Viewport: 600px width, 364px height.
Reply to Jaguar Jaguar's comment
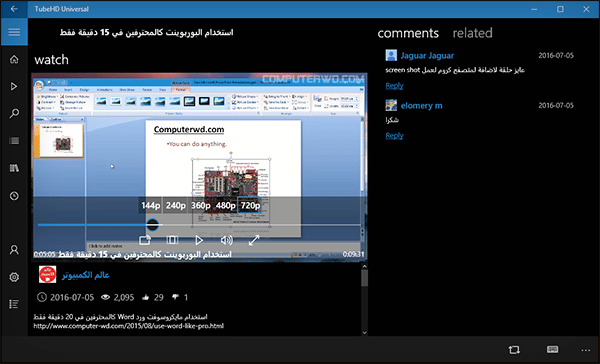[x=394, y=85]
